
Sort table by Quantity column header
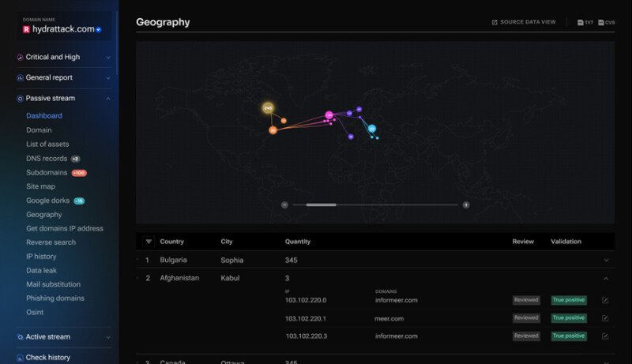point(298,242)
